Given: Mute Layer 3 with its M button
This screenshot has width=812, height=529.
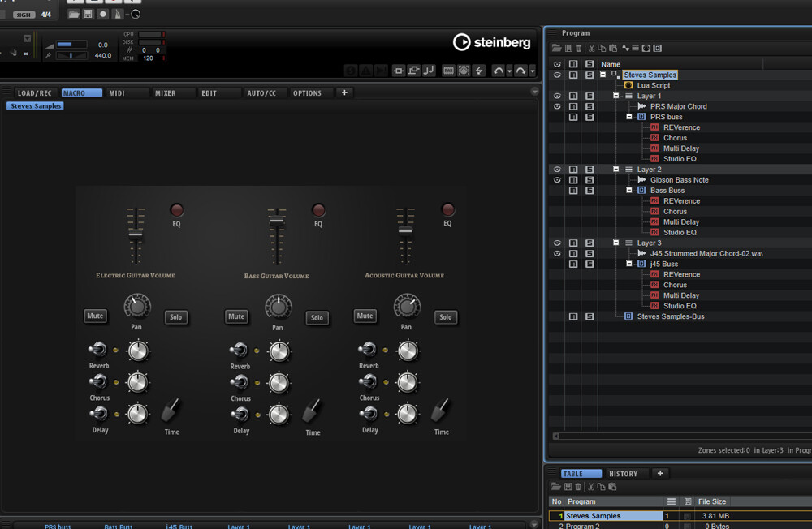Looking at the screenshot, I should point(573,243).
